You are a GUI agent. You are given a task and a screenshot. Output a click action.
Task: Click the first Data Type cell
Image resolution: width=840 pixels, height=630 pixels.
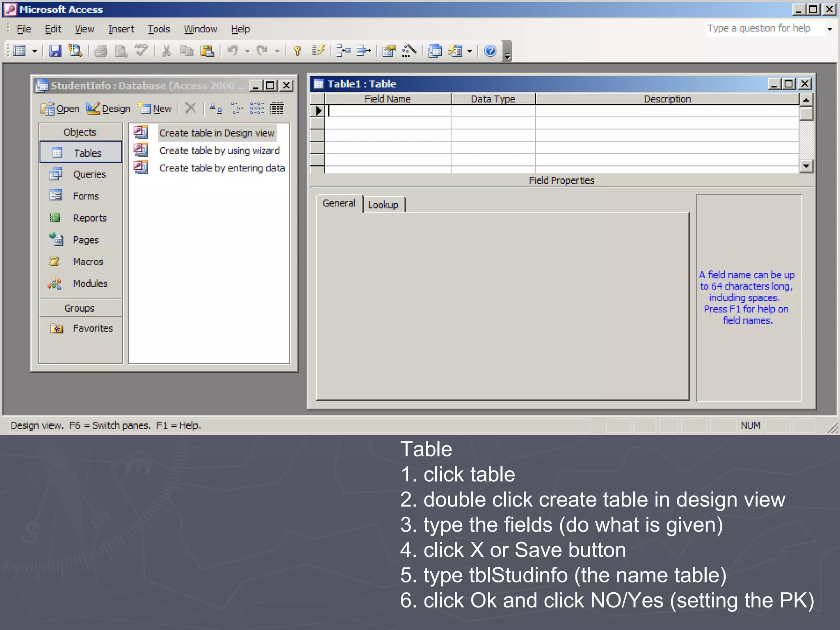click(493, 111)
